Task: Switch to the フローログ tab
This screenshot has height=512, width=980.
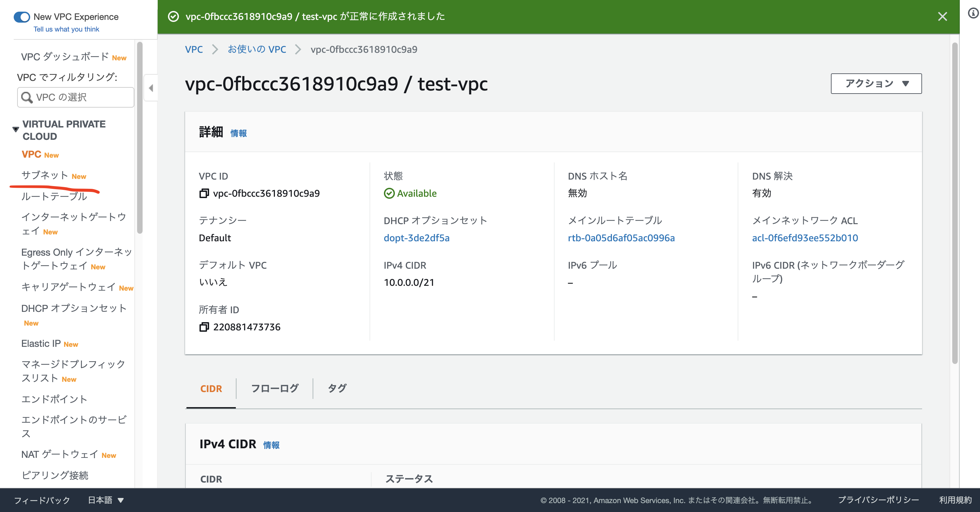Action: (275, 388)
